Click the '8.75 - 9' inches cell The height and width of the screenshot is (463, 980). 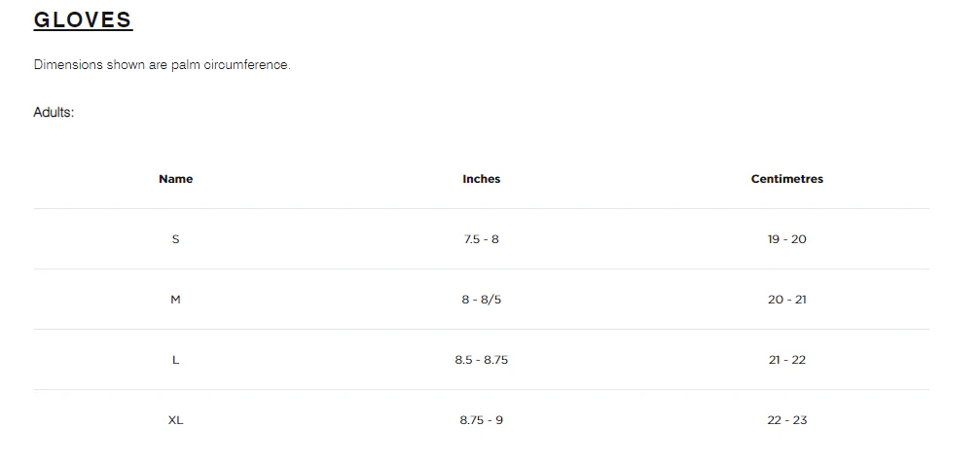point(482,420)
